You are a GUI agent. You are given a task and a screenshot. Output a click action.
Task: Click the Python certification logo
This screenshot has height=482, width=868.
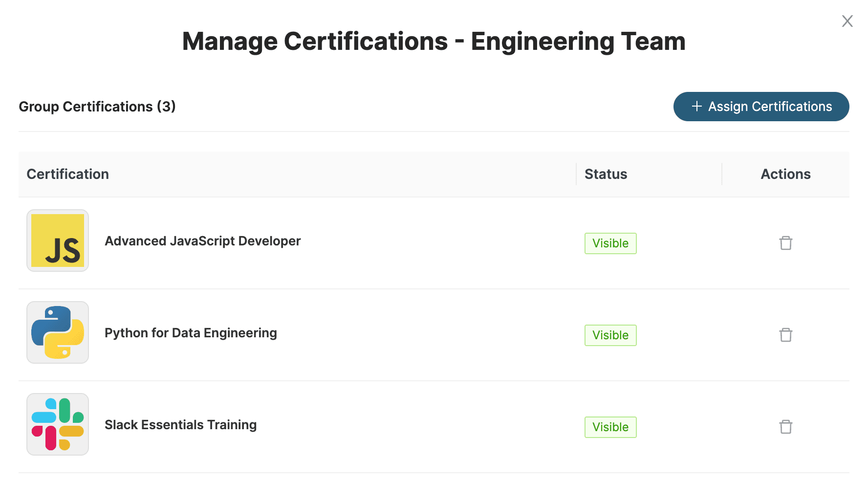[57, 332]
